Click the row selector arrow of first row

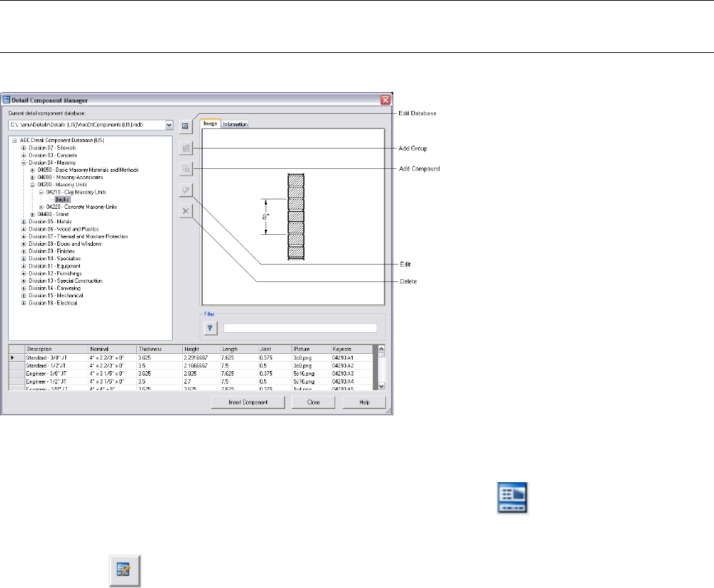17,357
